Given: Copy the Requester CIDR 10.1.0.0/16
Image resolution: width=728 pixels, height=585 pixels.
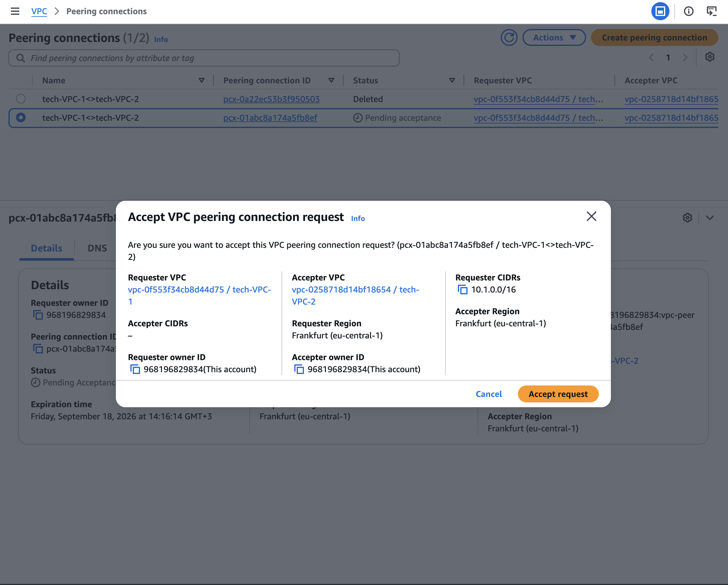Looking at the screenshot, I should click(463, 290).
